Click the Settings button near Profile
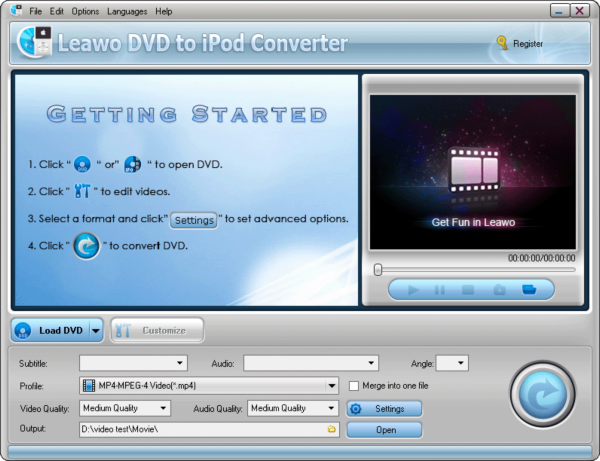 tap(384, 408)
